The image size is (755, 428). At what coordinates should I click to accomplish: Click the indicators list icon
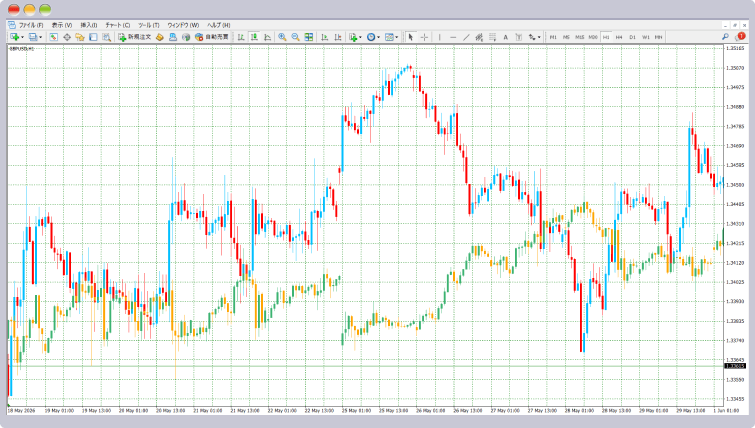(x=353, y=37)
